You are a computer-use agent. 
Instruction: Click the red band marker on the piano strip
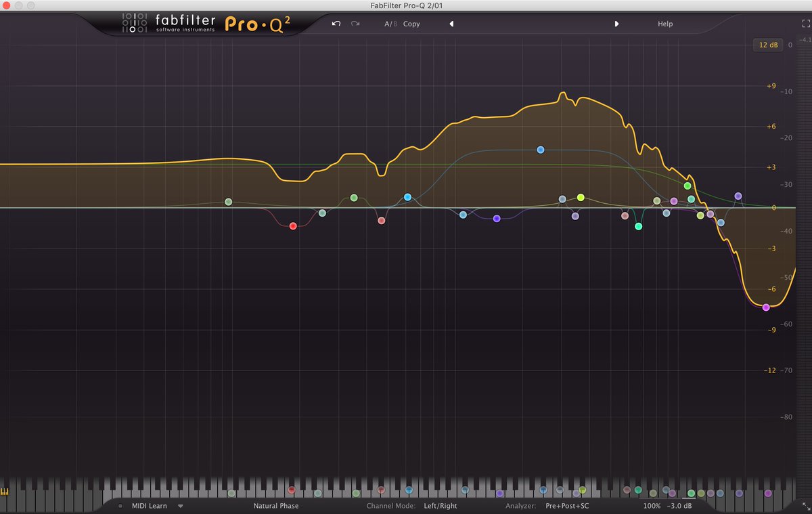click(292, 490)
